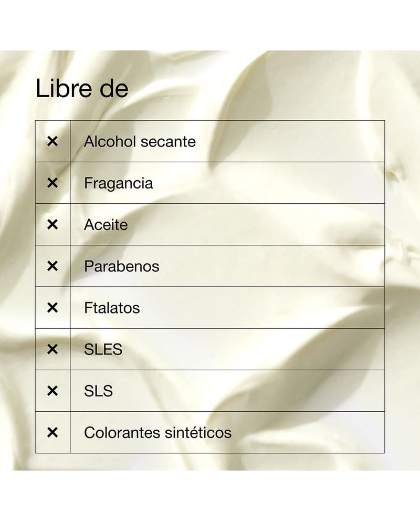420x521 pixels.
Task: Click the "Ftalatos" text
Action: tap(112, 308)
